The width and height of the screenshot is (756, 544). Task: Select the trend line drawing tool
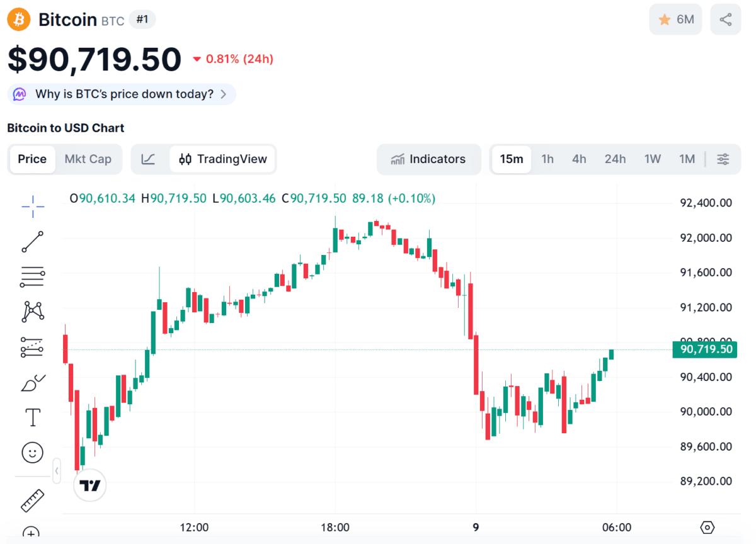click(x=33, y=242)
